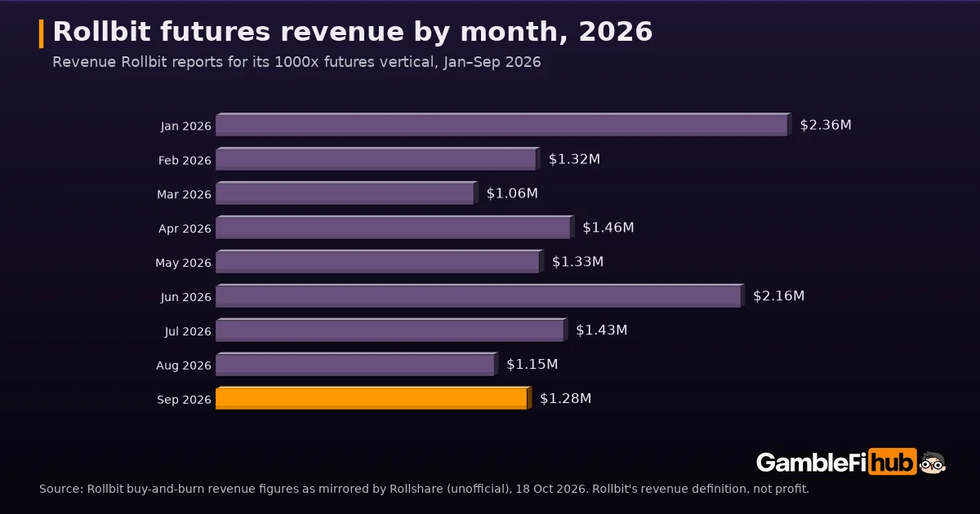The height and width of the screenshot is (514, 980).
Task: Select the Jul 2026 revenue bar
Action: click(391, 330)
